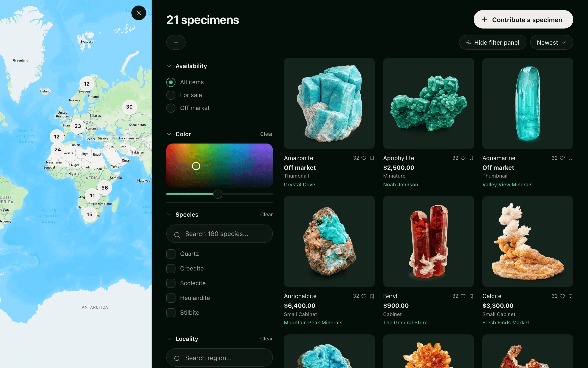Open the map cluster marker labeled 15
Image resolution: width=588 pixels, height=368 pixels.
pos(90,214)
